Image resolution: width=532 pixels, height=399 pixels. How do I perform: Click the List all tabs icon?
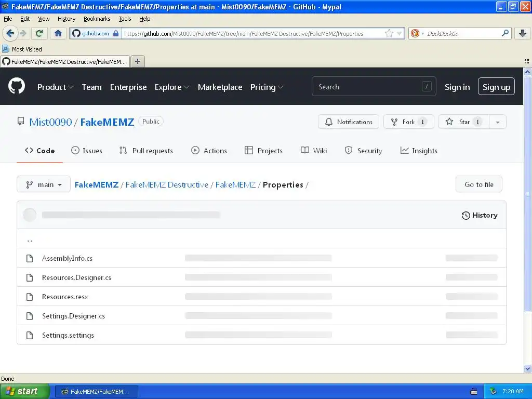[527, 61]
